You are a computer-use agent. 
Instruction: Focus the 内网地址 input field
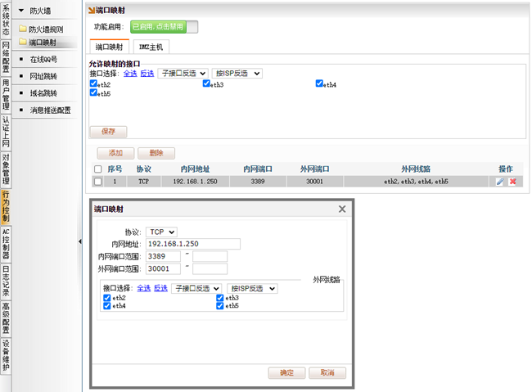click(x=193, y=244)
